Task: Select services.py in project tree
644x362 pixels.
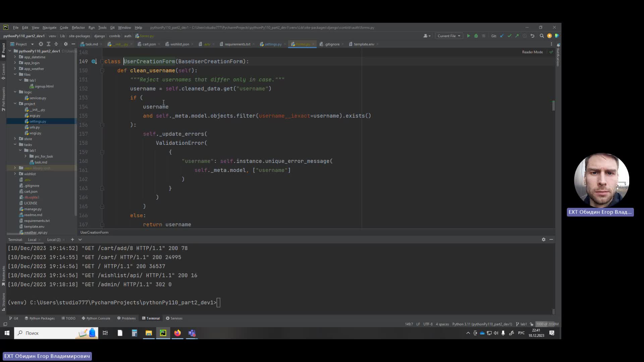Action: point(38,98)
